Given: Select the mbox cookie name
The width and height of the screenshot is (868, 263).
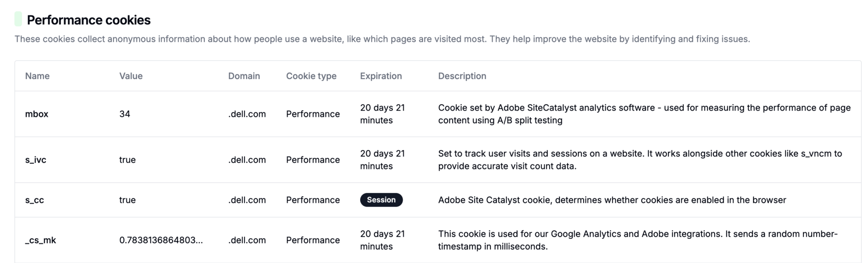Looking at the screenshot, I should pos(37,114).
